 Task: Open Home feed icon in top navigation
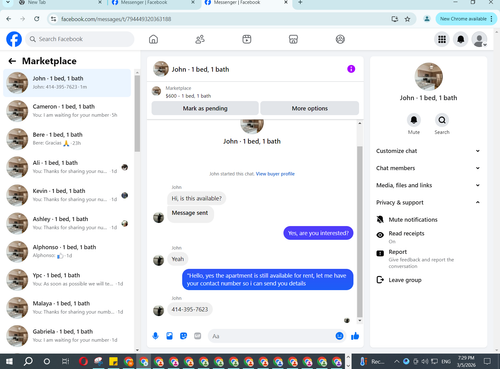153,39
